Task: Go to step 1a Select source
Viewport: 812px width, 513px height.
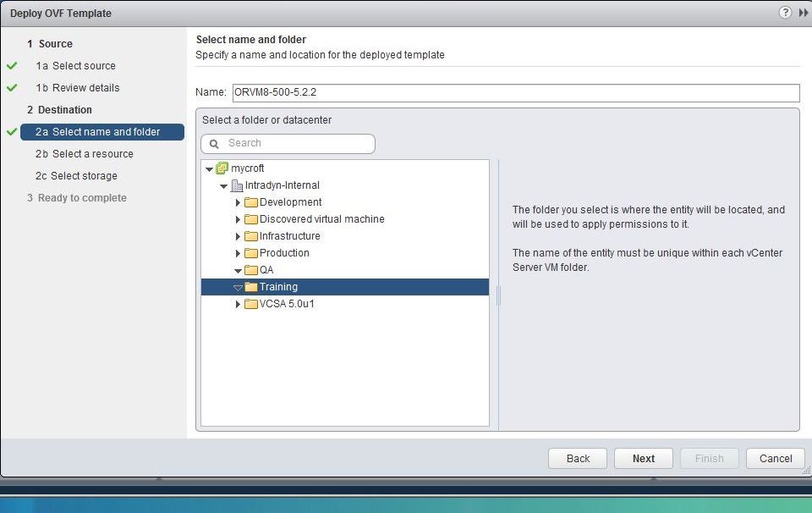Action: [x=75, y=66]
